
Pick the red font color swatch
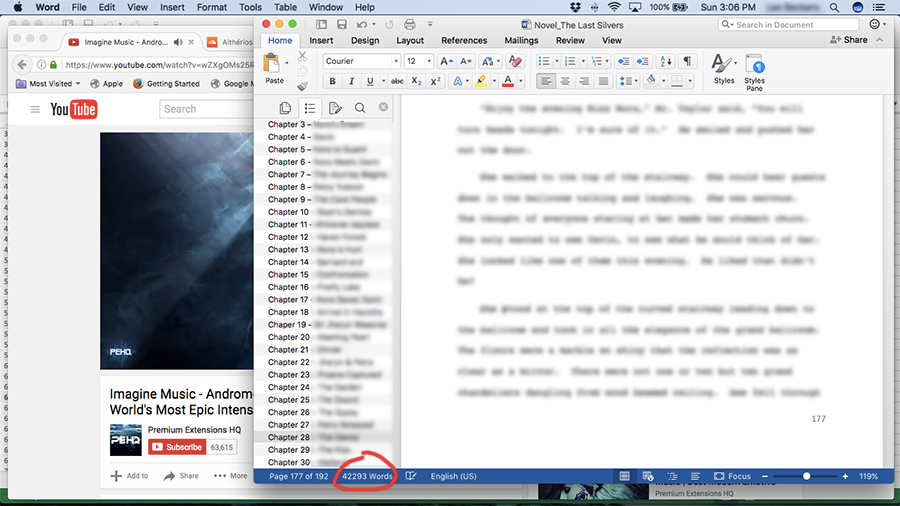pos(508,81)
